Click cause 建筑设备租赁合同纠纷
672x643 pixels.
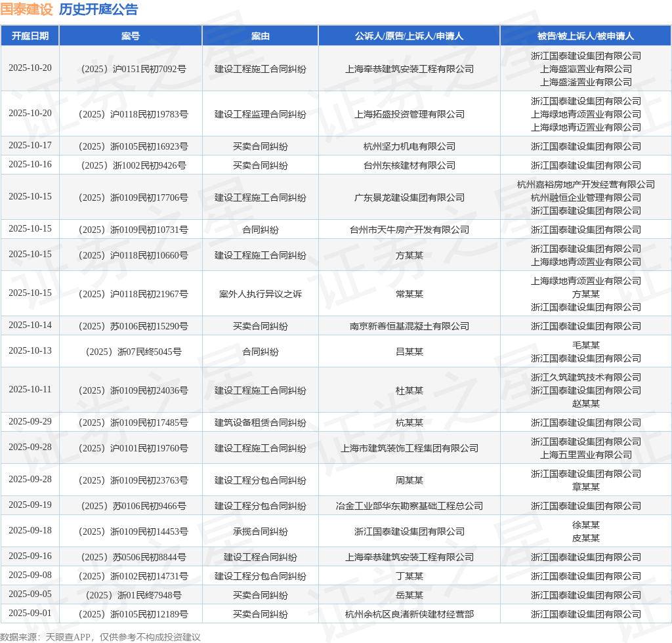tap(260, 423)
